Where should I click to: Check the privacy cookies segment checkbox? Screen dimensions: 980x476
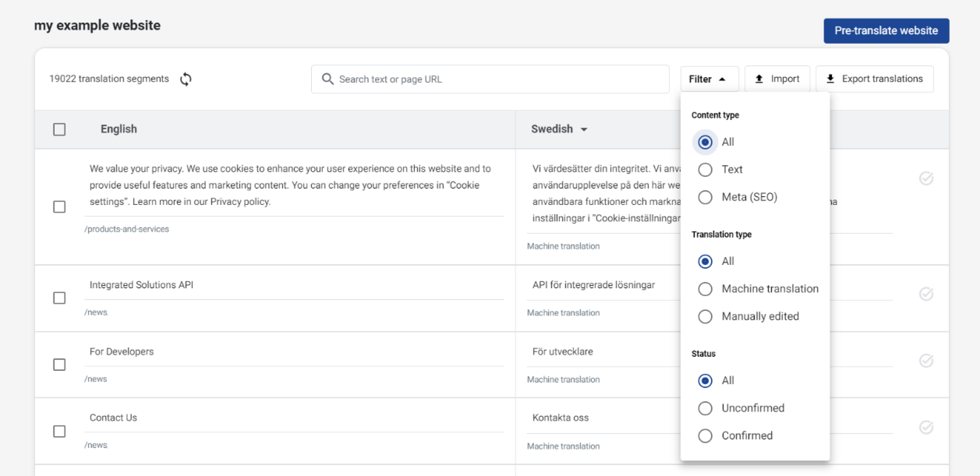[x=59, y=207]
